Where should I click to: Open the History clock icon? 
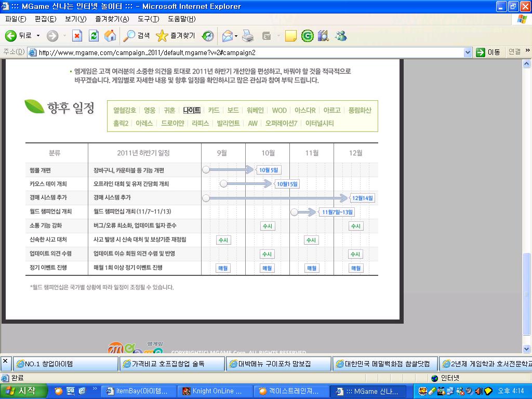click(208, 36)
